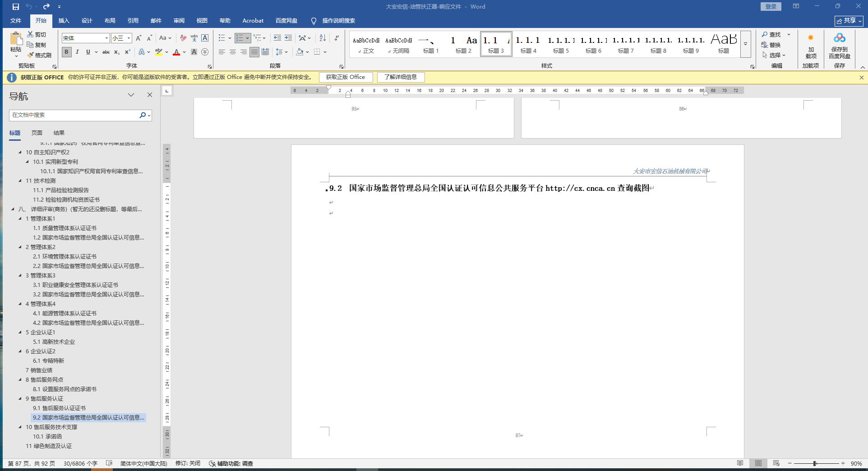Click the 共享 share button
The image size is (868, 471).
click(x=849, y=21)
